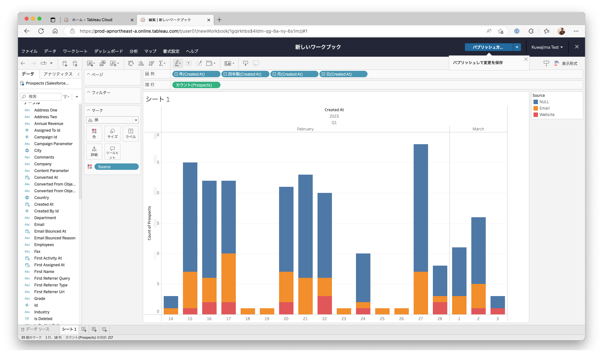Clear the sheet using toolbar icon
The image size is (603, 364).
[x=114, y=63]
